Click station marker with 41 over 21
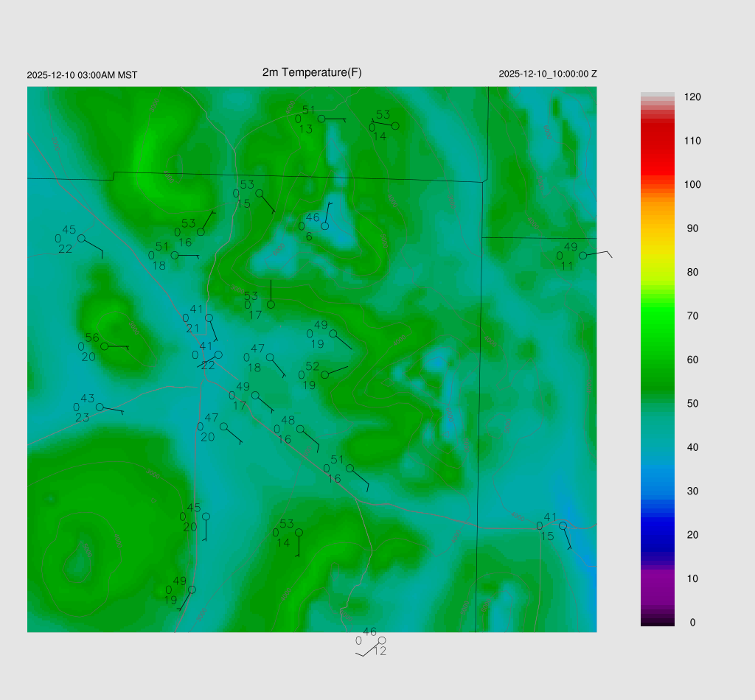Screen dimensions: 755x700 point(209,318)
